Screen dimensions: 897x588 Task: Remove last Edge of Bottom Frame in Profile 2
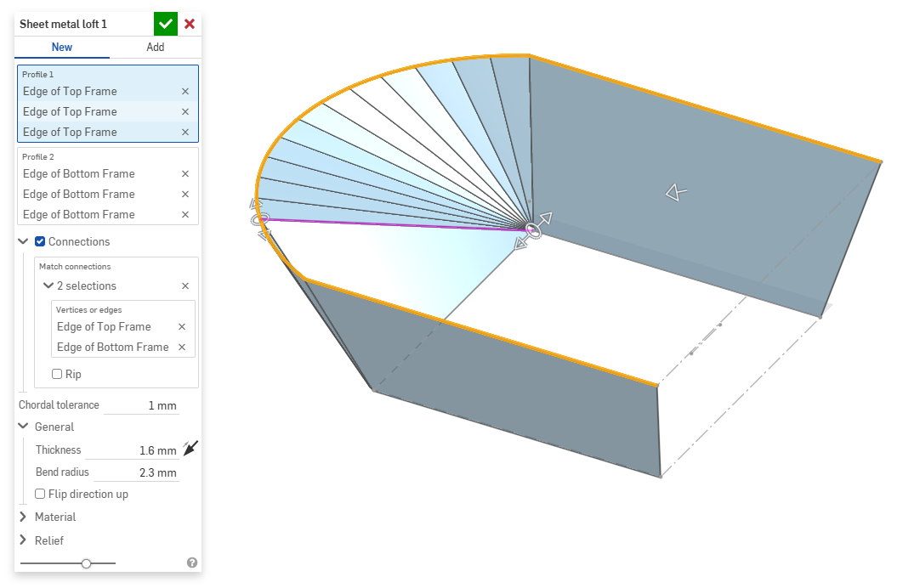[185, 215]
